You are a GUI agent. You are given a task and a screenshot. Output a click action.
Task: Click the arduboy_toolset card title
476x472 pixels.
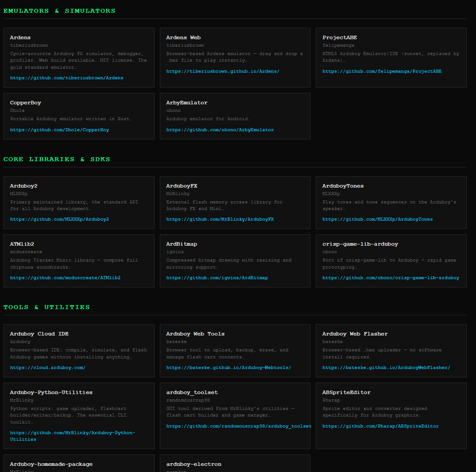[192, 392]
